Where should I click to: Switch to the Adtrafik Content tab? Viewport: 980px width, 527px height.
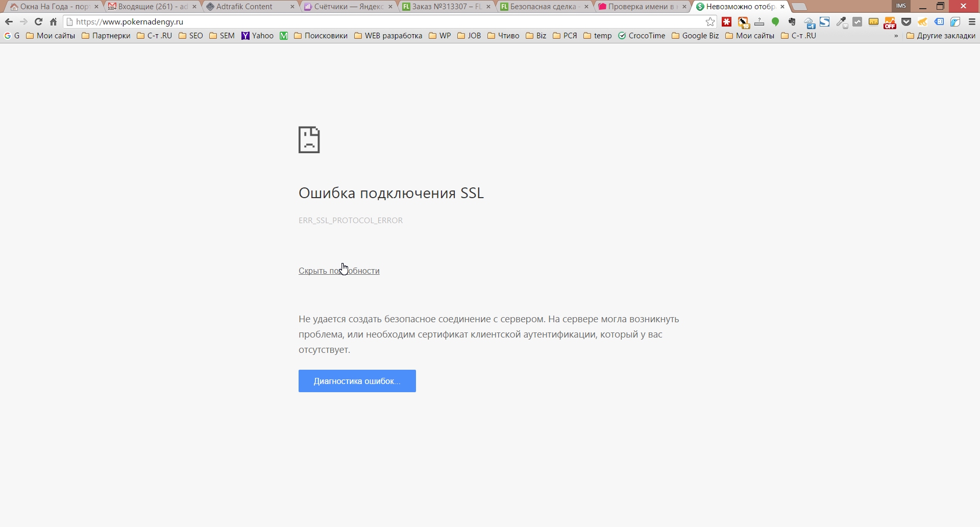click(x=249, y=7)
